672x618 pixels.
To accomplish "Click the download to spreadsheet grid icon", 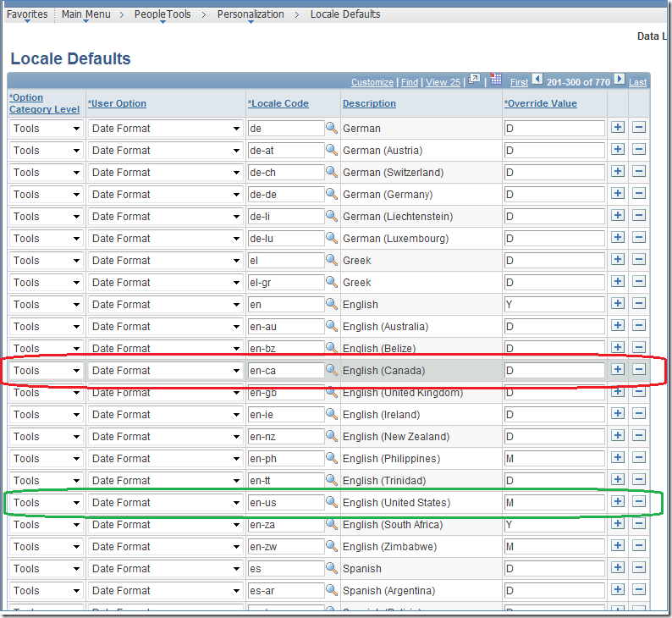I will point(496,81).
